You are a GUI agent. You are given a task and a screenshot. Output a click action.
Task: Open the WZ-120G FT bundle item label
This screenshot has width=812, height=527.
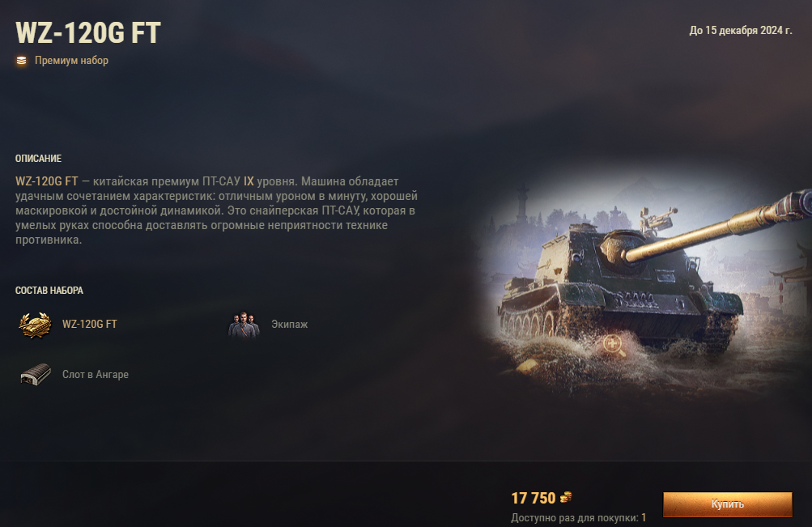[x=90, y=324]
